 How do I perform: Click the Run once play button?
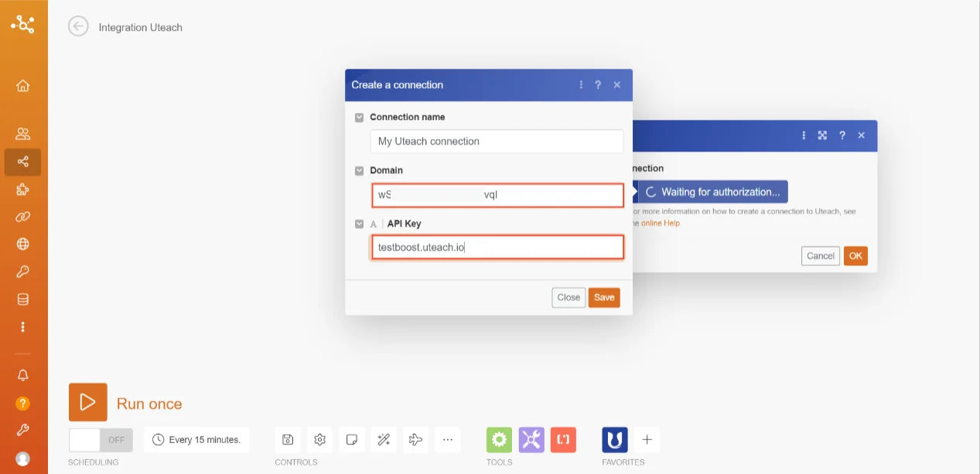88,402
